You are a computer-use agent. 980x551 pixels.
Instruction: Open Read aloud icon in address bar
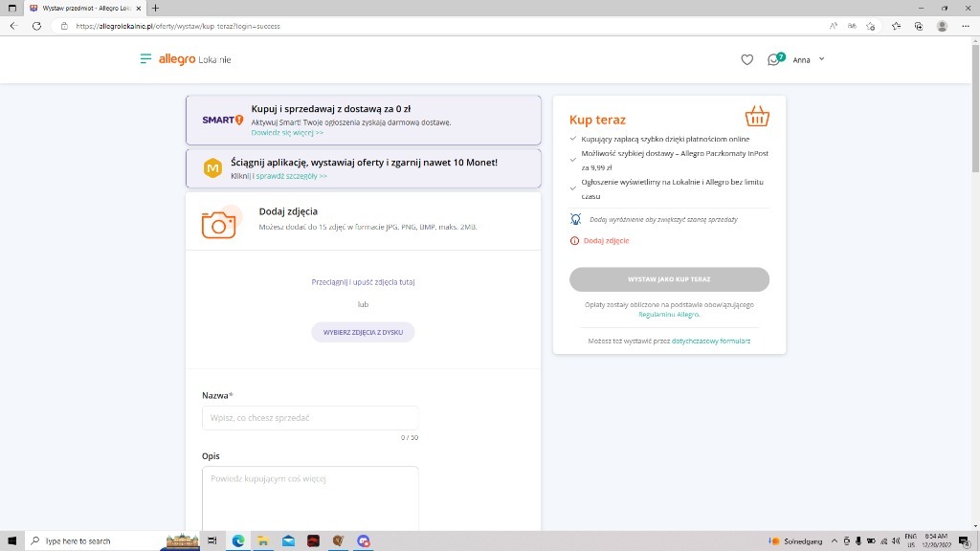(x=834, y=26)
